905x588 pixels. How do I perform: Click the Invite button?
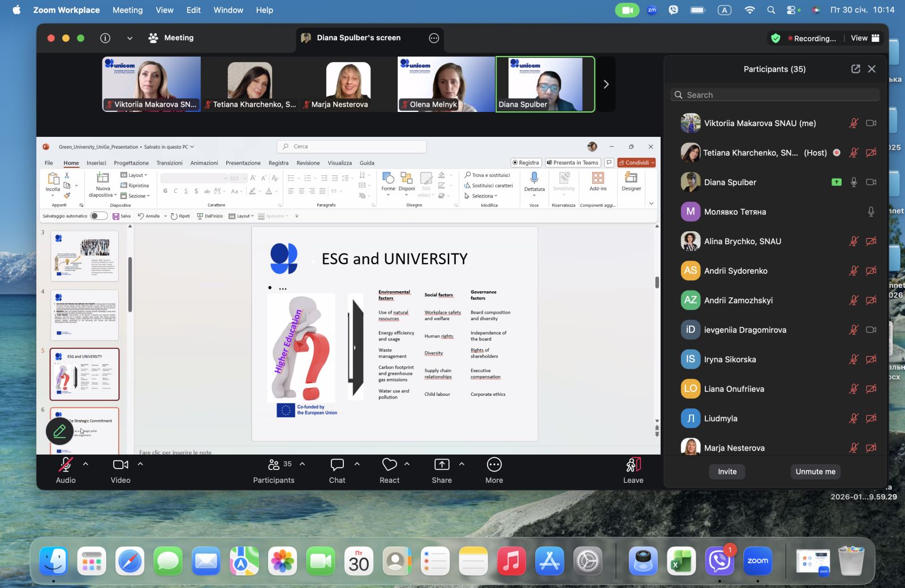(727, 472)
